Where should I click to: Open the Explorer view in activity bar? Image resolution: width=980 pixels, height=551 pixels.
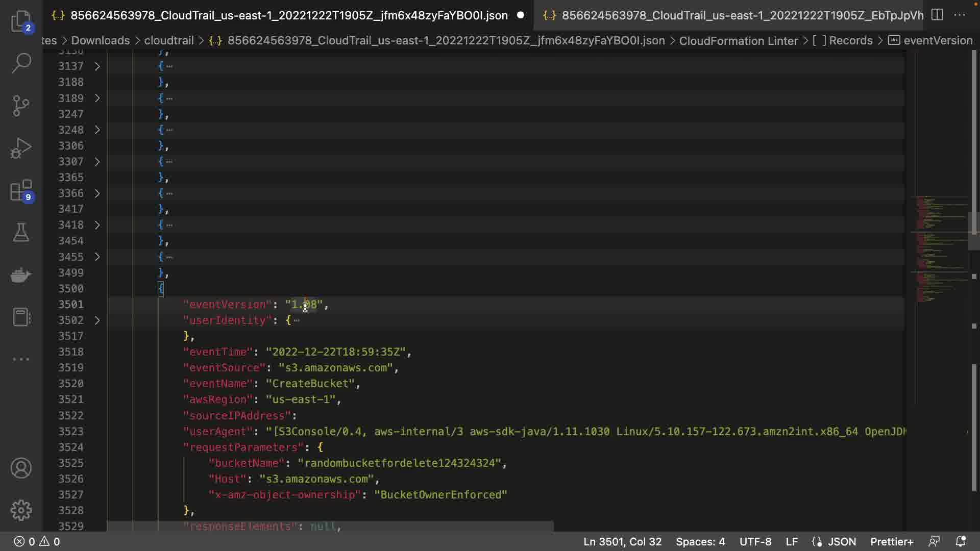21,21
